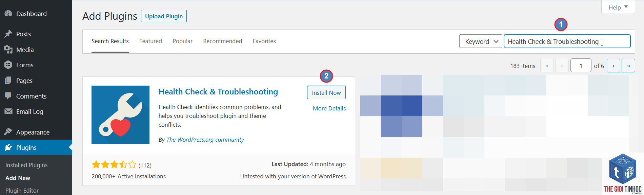Screen dimensions: 644x195
Task: Click the Plugins plug icon
Action: click(8, 147)
